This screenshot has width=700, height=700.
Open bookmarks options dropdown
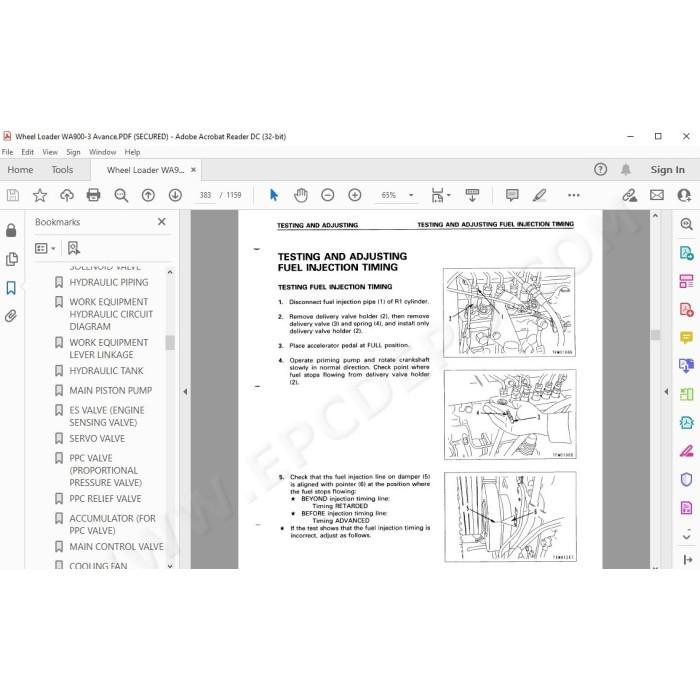pyautogui.click(x=45, y=248)
